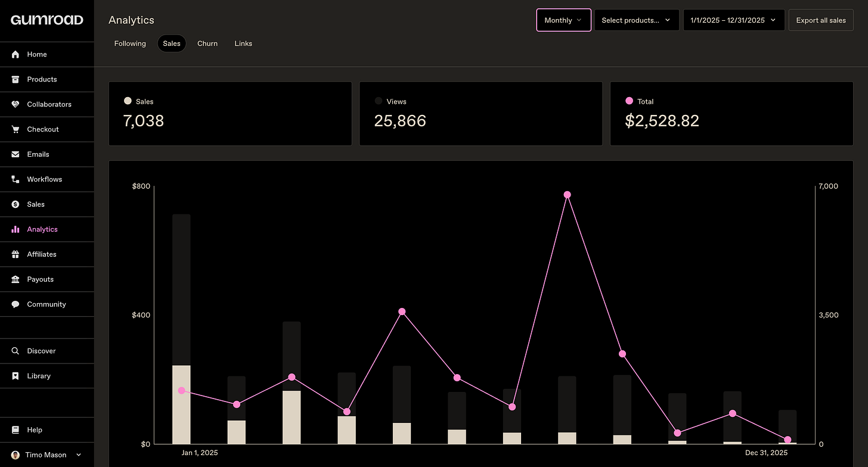Navigate to Payouts page
This screenshot has height=467, width=868.
click(x=47, y=279)
